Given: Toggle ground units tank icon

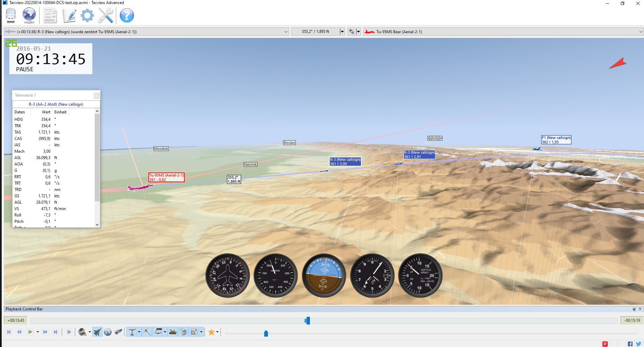Looking at the screenshot, I should [173, 332].
